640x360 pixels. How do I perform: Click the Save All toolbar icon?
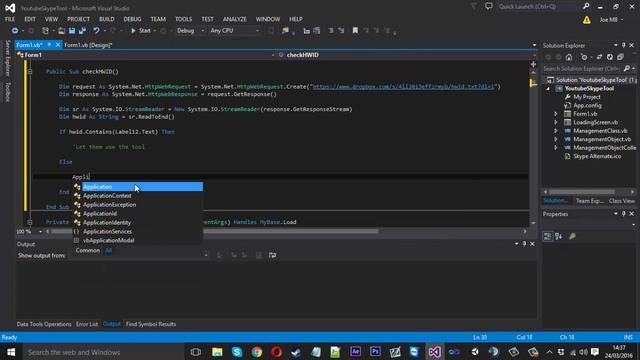(x=82, y=31)
